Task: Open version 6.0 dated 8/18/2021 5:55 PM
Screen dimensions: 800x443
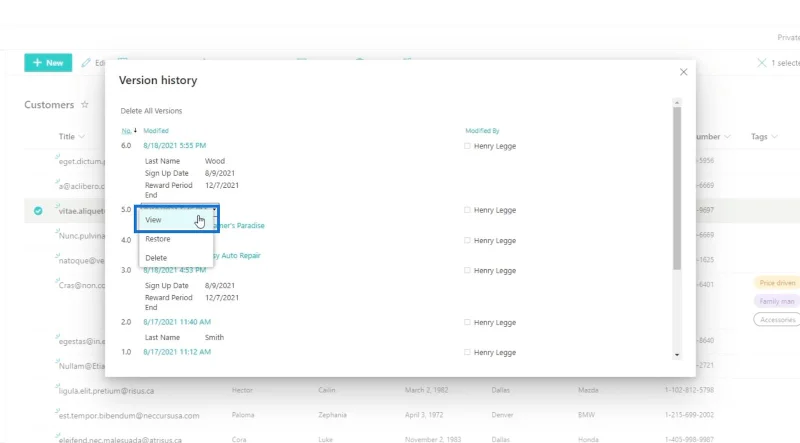Action: click(x=174, y=145)
